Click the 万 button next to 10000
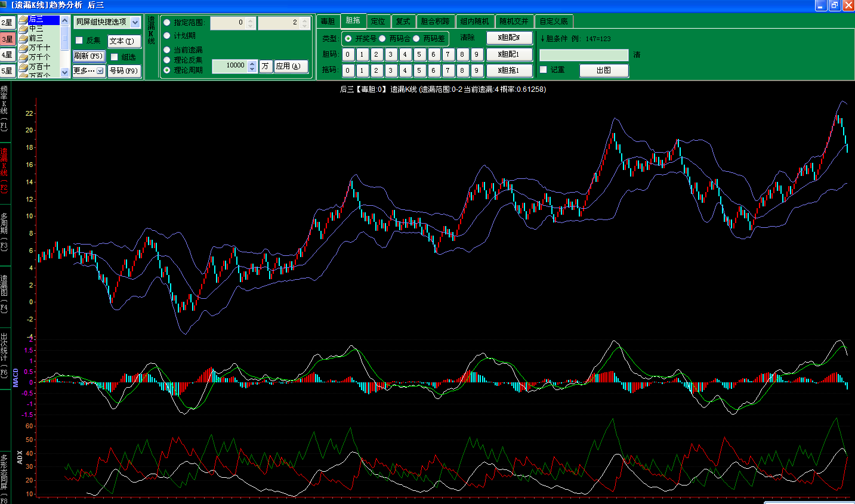 coord(266,66)
